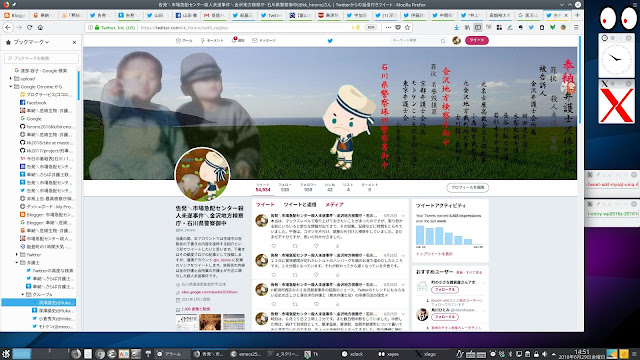Click the profile edit button below banner
Image resolution: width=640 pixels, height=360 pixels.
(x=467, y=187)
